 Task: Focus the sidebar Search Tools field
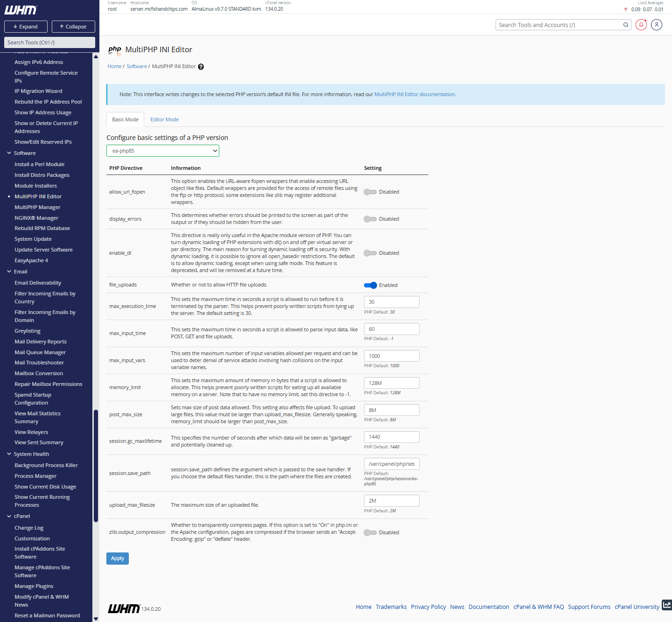pos(49,42)
